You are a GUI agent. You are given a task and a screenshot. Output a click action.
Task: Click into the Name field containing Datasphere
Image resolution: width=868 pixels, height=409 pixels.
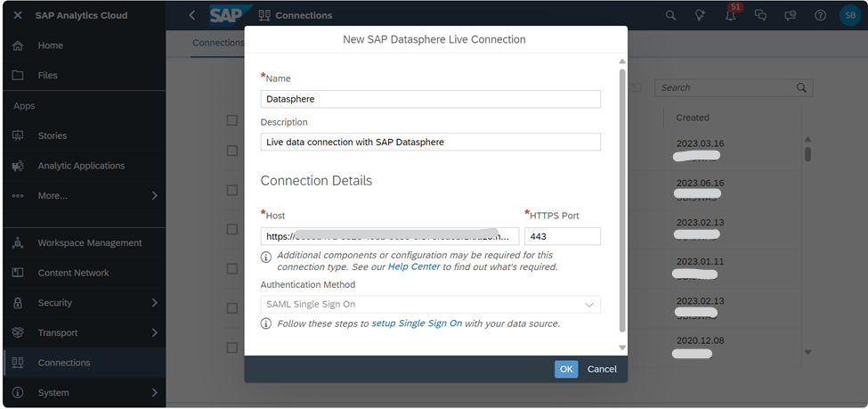[x=431, y=99]
